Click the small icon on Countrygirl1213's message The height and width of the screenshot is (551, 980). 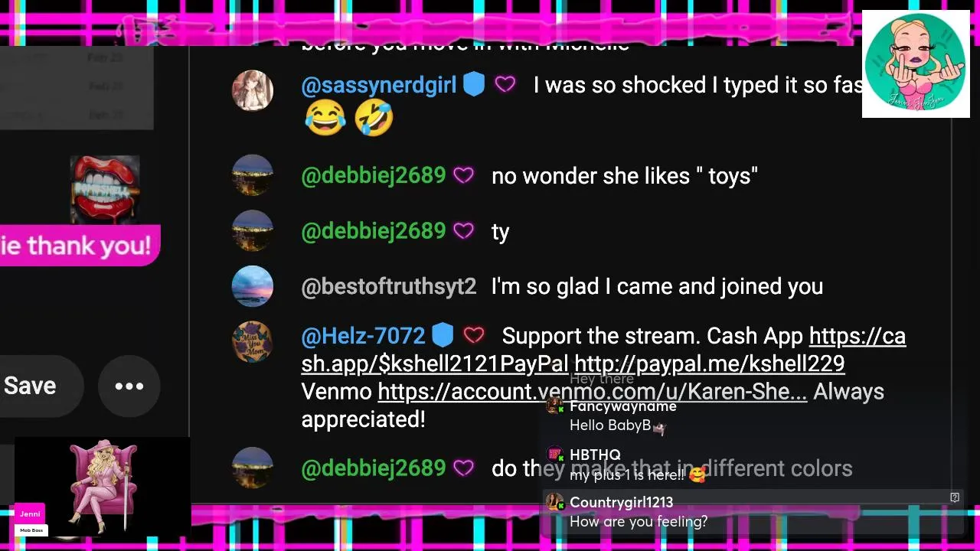955,497
